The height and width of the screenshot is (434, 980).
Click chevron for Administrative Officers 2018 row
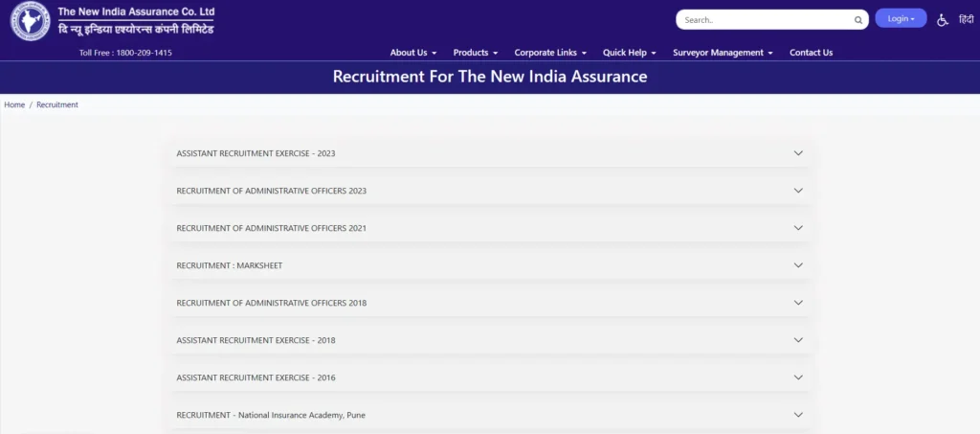click(x=798, y=303)
